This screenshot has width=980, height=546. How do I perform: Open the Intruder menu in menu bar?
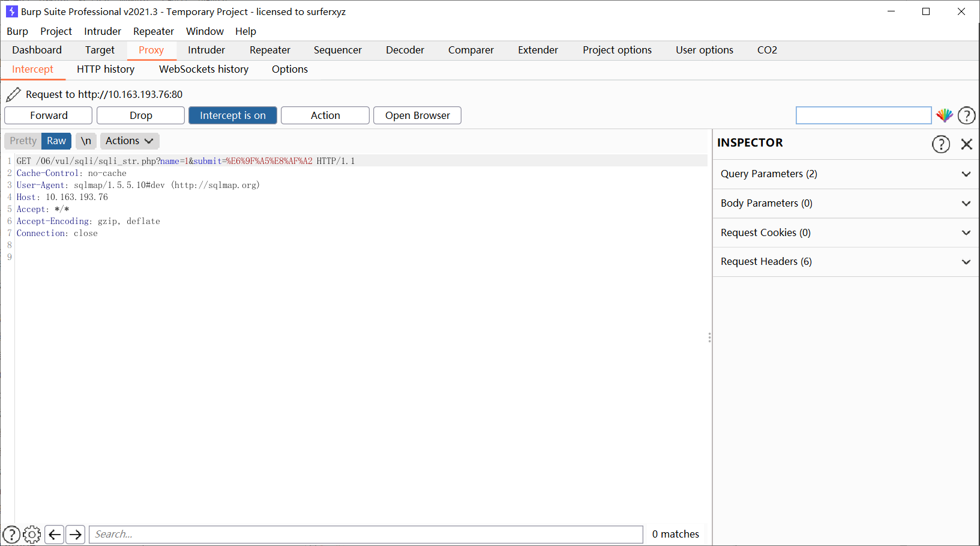click(x=103, y=31)
